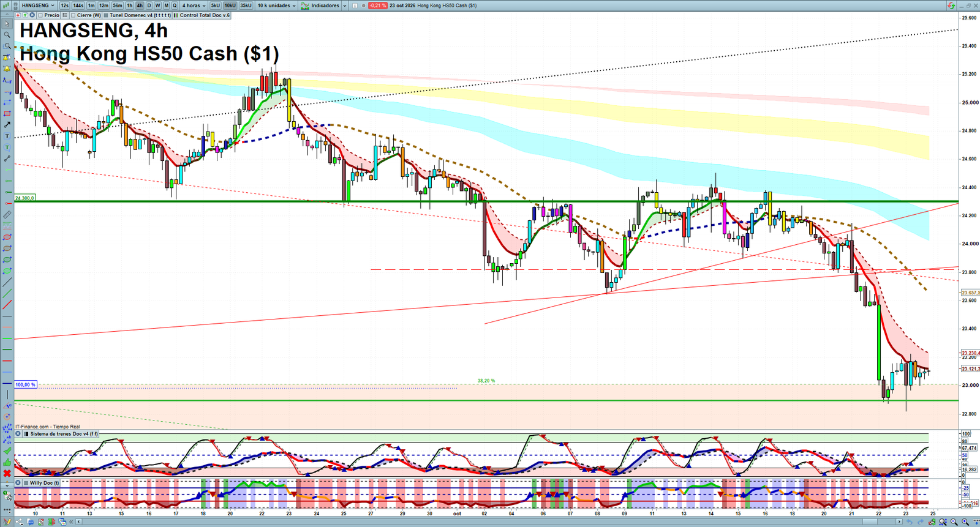980x527 pixels.
Task: Activate the magnifying glass zoom tool
Action: [7, 35]
